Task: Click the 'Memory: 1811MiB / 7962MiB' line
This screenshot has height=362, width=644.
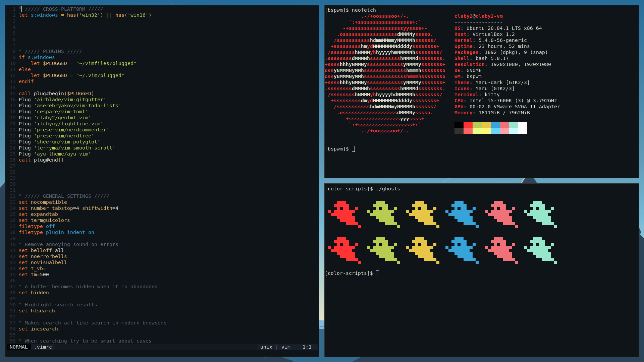Action: click(x=492, y=113)
